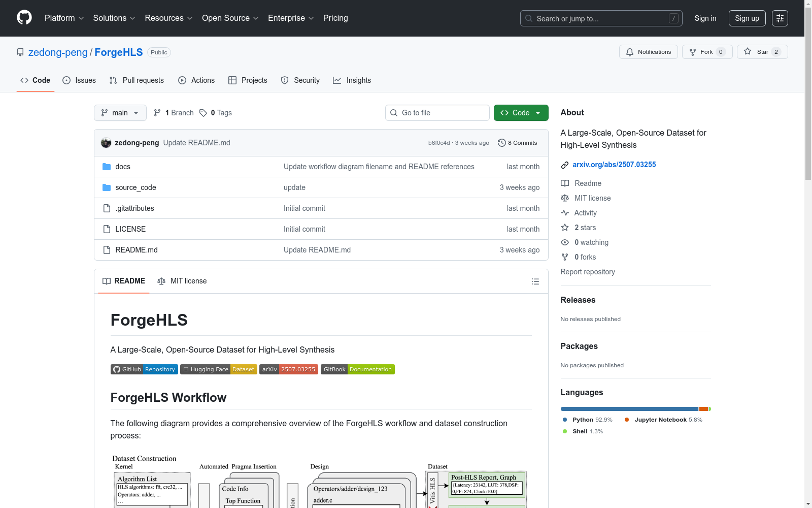Open the command palette icon button
Viewport: 812px width, 508px height.
point(780,18)
